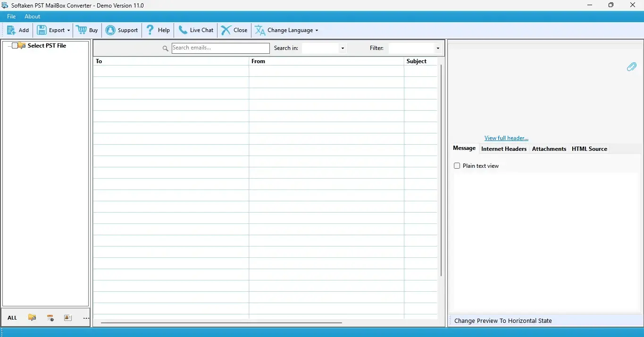Sort by the To column header
644x337 pixels.
click(171, 61)
